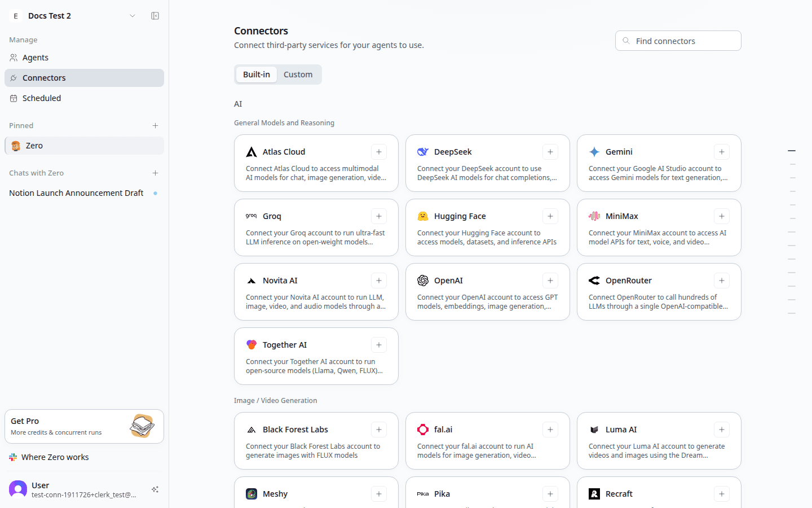Add the Gemini connector
The image size is (812, 508).
click(x=722, y=152)
